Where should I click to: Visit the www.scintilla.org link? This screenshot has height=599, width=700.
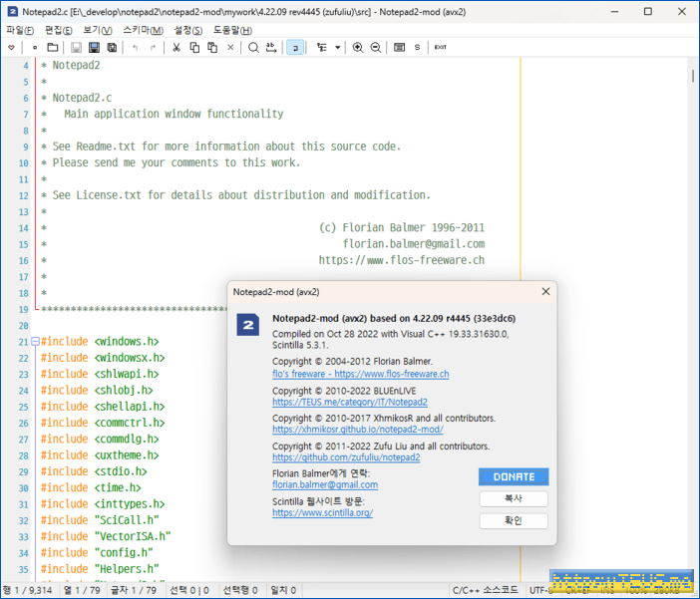(322, 513)
